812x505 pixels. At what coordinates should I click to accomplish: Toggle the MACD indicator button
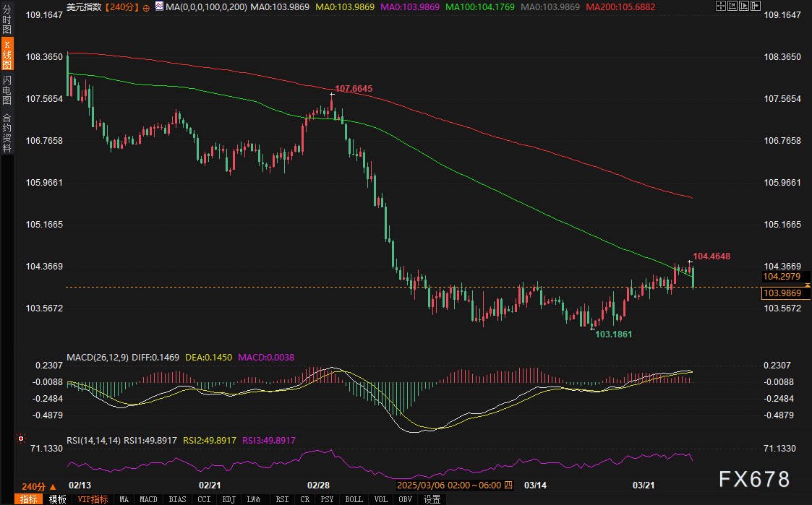[148, 499]
